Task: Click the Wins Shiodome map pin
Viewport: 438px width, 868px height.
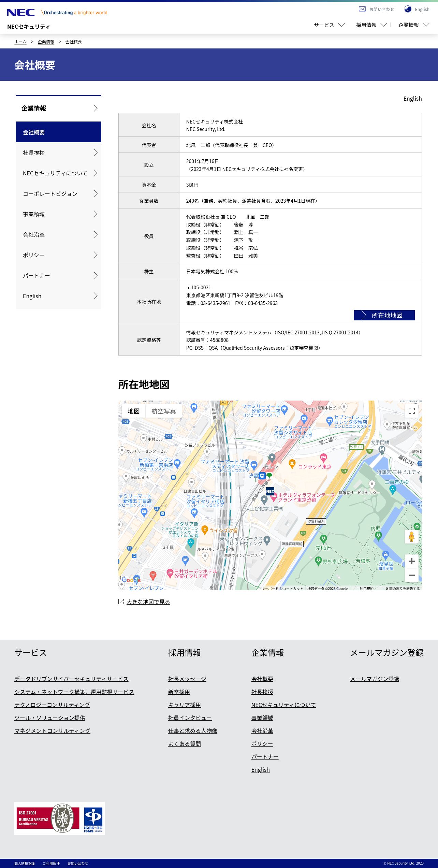Action: [205, 530]
